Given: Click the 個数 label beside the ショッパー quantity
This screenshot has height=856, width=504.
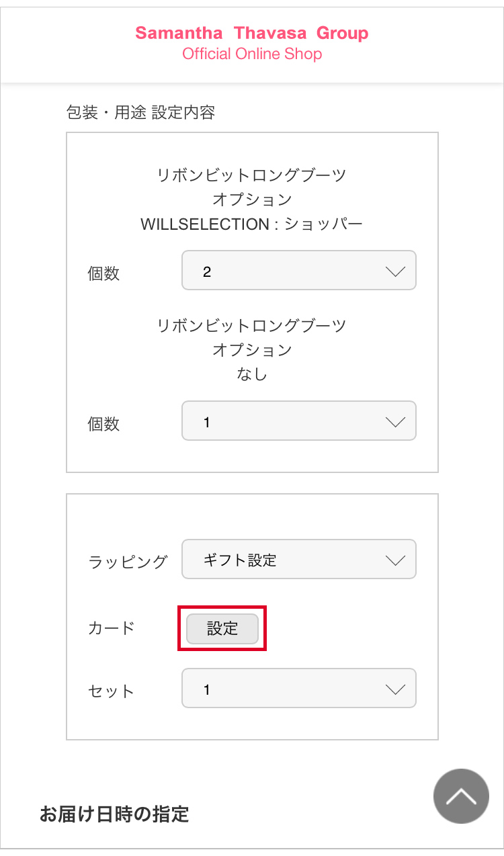Looking at the screenshot, I should point(103,273).
